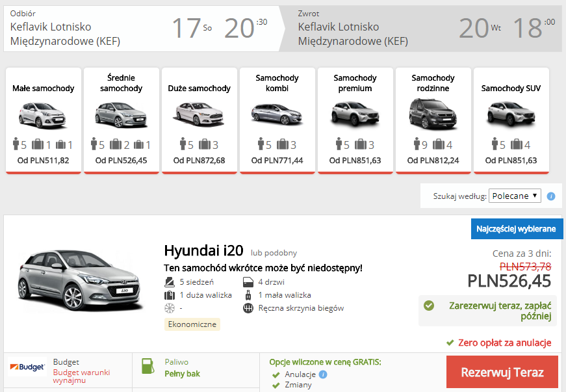566x392 pixels.
Task: Click the Pełny bak fuel policy text
Action: [x=183, y=374]
